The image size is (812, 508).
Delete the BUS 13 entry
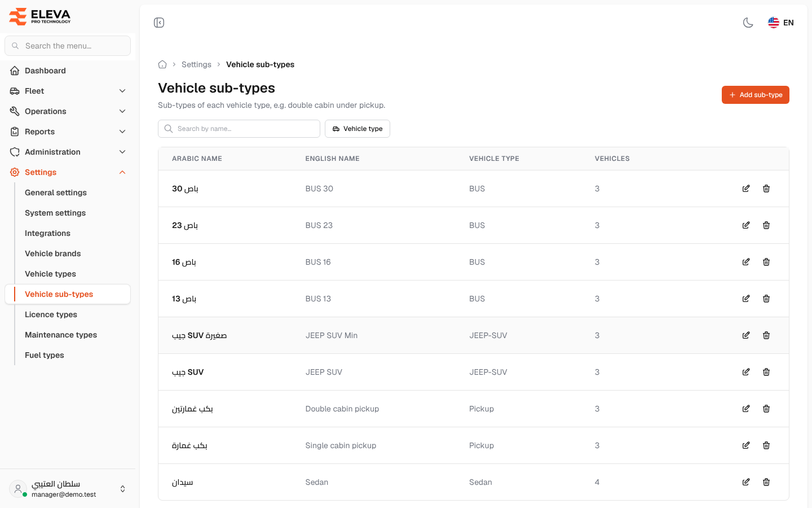pos(766,299)
